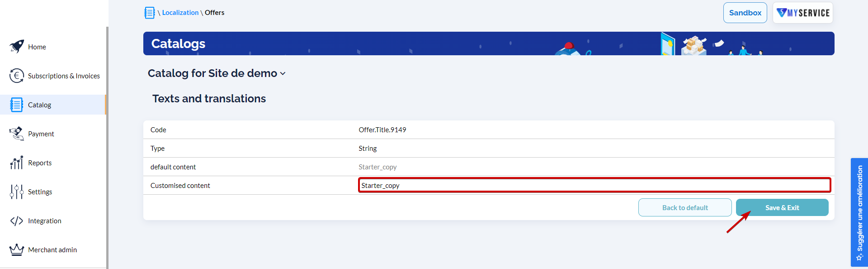The width and height of the screenshot is (868, 269).
Task: Click the Catalog notebook icon in sidebar
Action: tap(17, 105)
